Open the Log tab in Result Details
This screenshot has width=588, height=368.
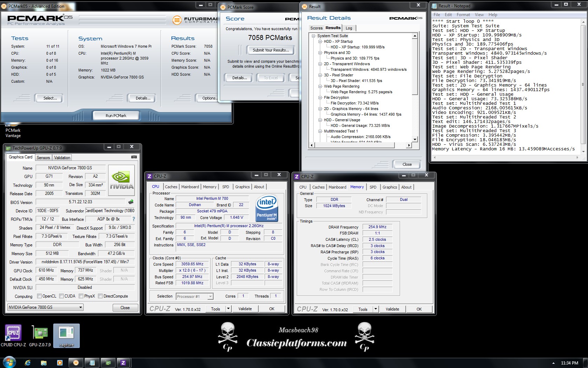coord(349,28)
